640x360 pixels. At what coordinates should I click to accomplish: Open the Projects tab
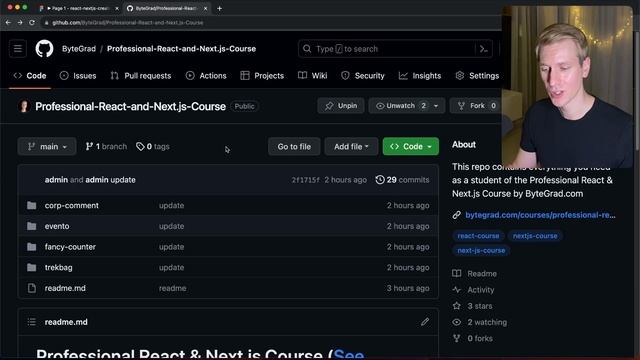[262, 76]
